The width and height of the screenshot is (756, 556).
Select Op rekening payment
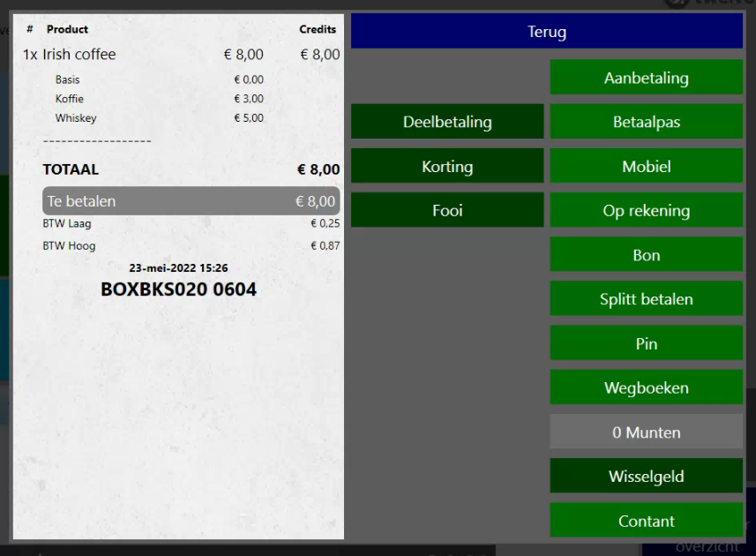646,211
